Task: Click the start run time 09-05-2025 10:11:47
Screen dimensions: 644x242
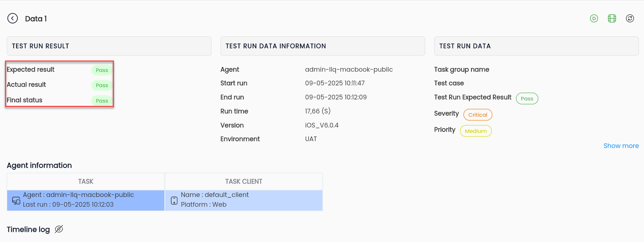Action: (x=335, y=83)
